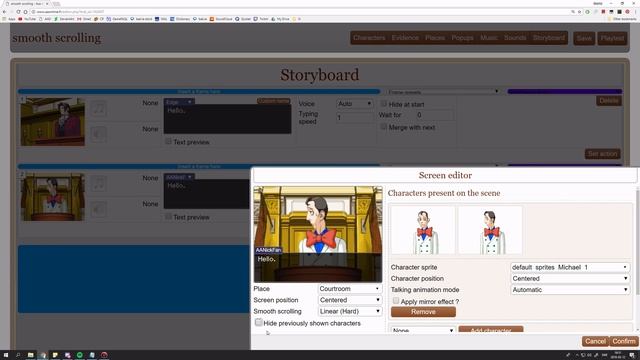Open frame 2 courtroom thumbnail
Image resolution: width=640 pixels, height=360 pixels.
(x=53, y=197)
